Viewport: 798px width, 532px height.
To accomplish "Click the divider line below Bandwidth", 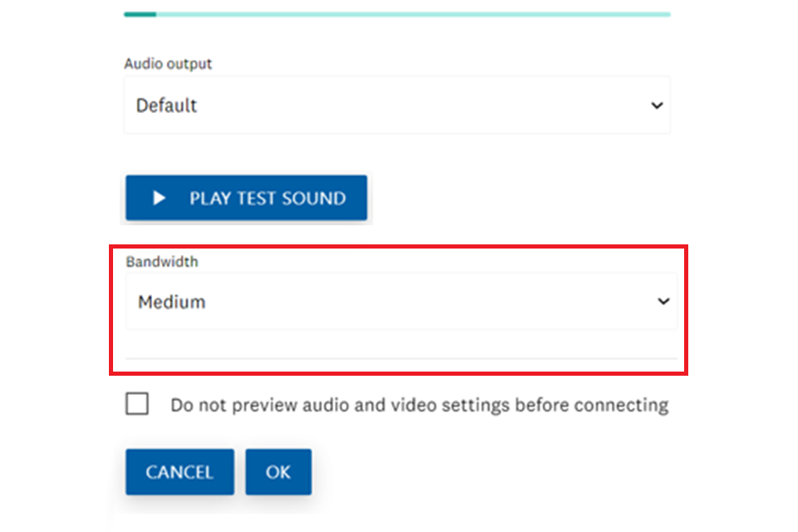I will [401, 358].
